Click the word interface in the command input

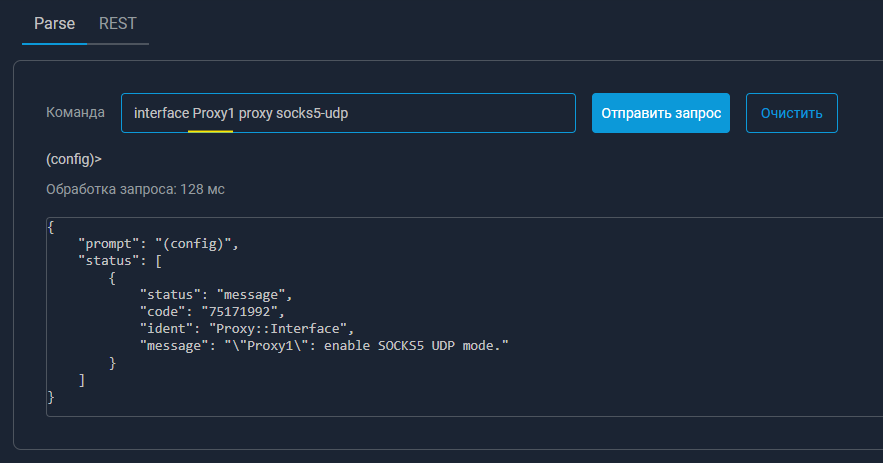pos(161,114)
